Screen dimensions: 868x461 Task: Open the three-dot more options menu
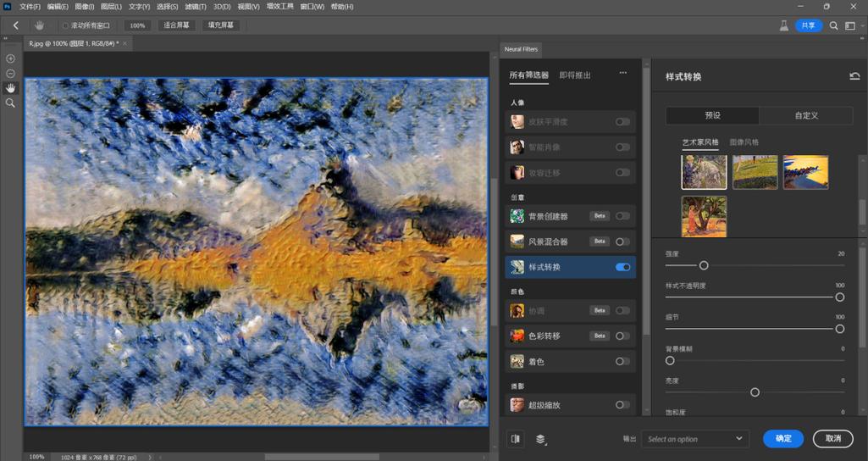[622, 73]
